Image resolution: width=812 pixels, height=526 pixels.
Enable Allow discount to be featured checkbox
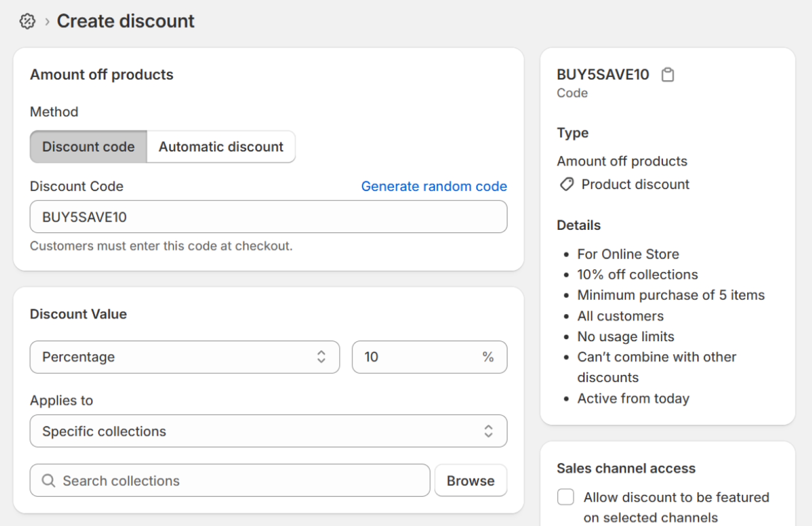(x=565, y=497)
